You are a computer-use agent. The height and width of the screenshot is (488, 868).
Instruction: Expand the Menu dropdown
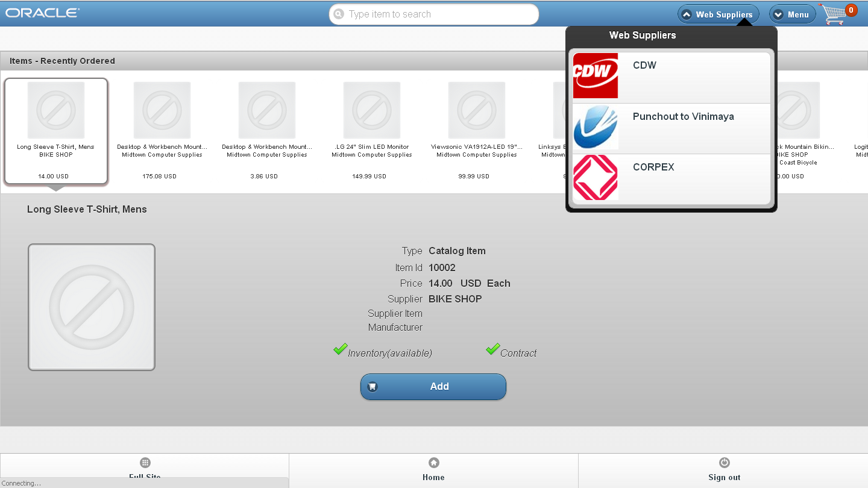792,14
